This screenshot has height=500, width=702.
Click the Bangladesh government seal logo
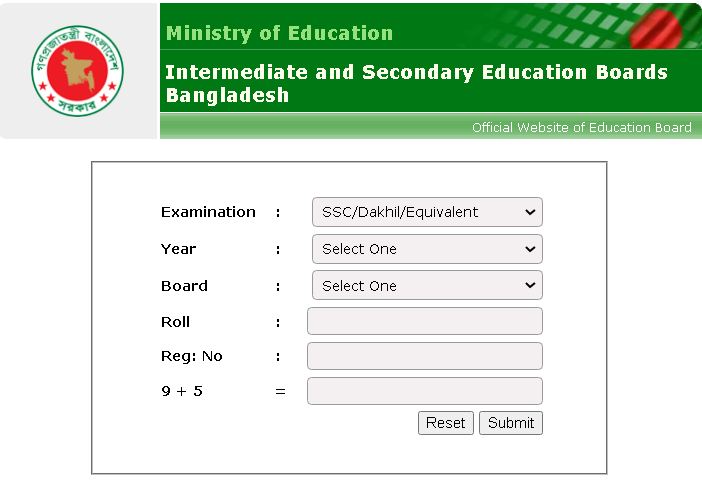pos(77,70)
